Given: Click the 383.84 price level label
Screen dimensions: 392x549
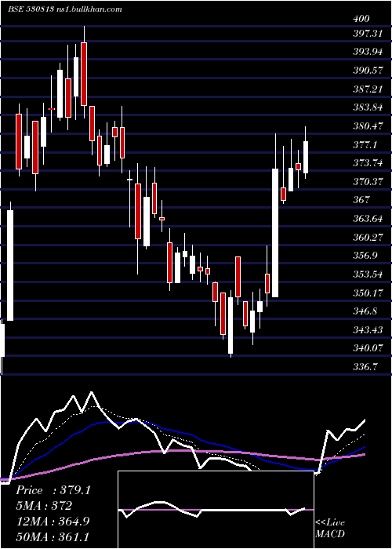Looking at the screenshot, I should (368, 107).
